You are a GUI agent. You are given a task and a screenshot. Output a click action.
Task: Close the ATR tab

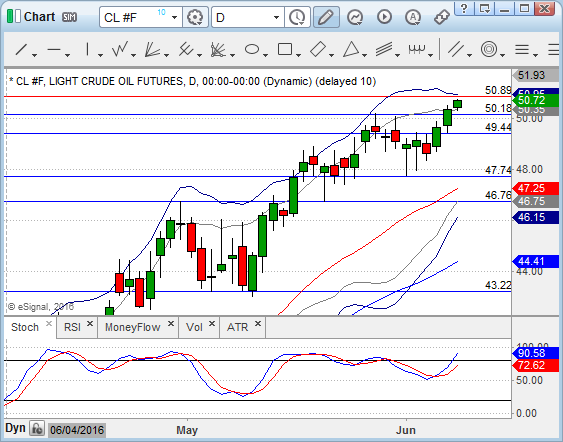click(258, 324)
